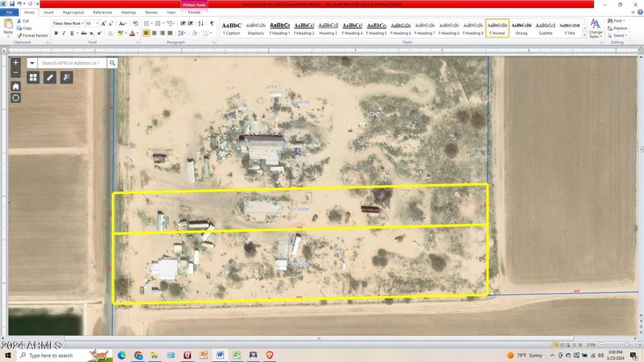Open the Picture Tools Format tab
Viewport: 644px width, 362px height.
click(194, 13)
